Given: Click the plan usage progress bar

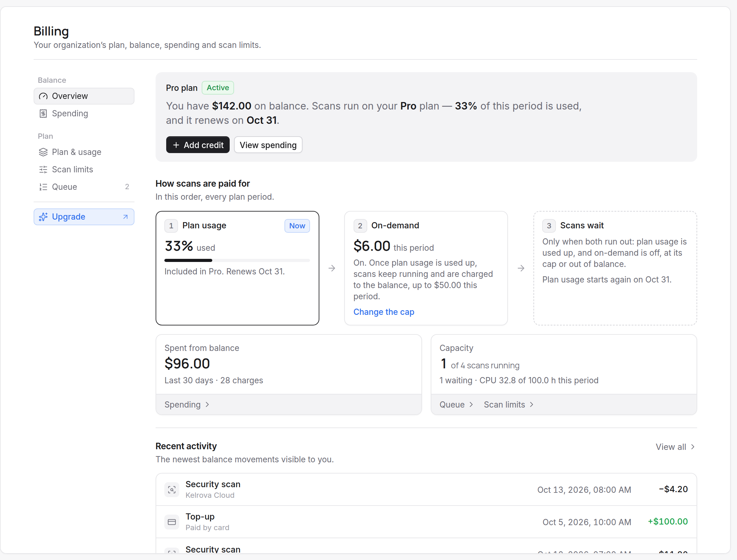Looking at the screenshot, I should (237, 260).
